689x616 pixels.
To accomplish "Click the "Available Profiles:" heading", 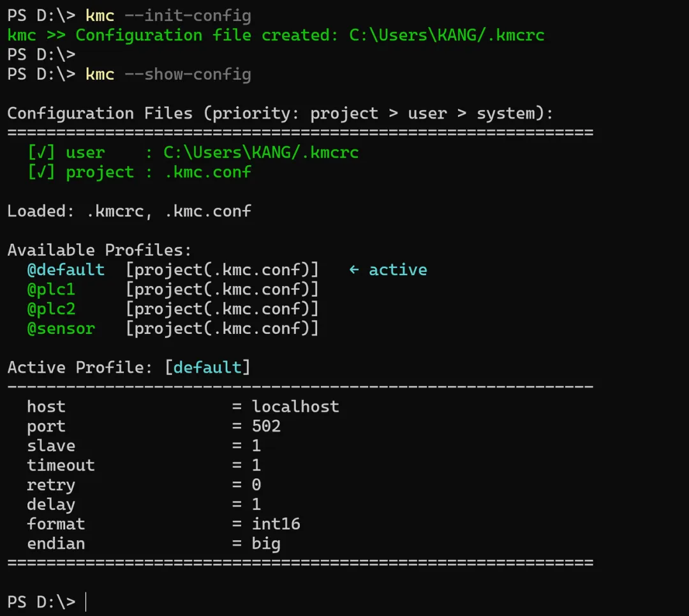I will pyautogui.click(x=99, y=250).
